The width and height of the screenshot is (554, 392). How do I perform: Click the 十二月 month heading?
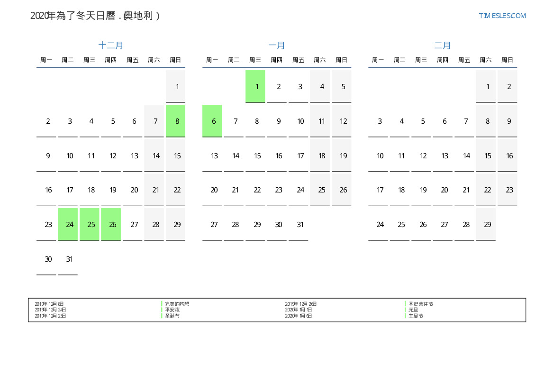(111, 46)
